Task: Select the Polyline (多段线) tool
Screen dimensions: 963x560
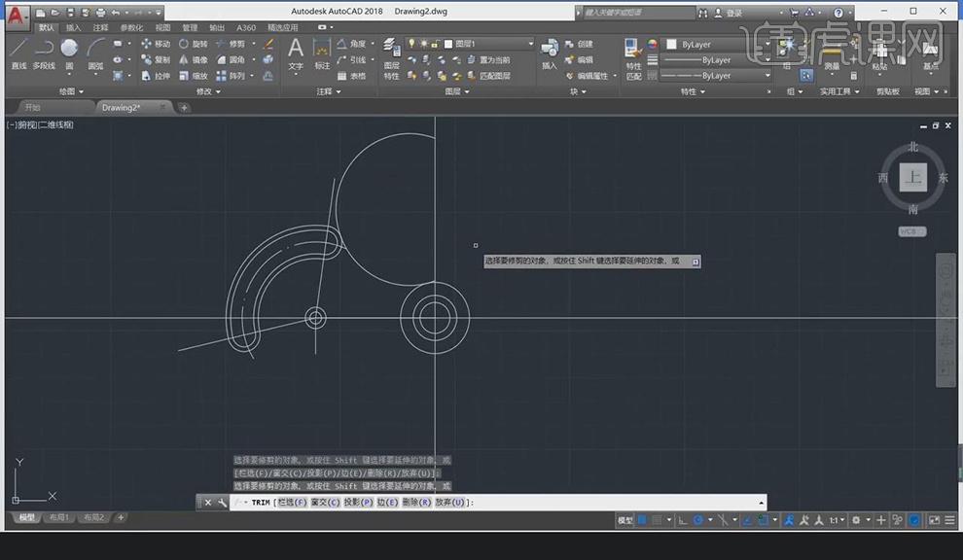Action: point(44,52)
